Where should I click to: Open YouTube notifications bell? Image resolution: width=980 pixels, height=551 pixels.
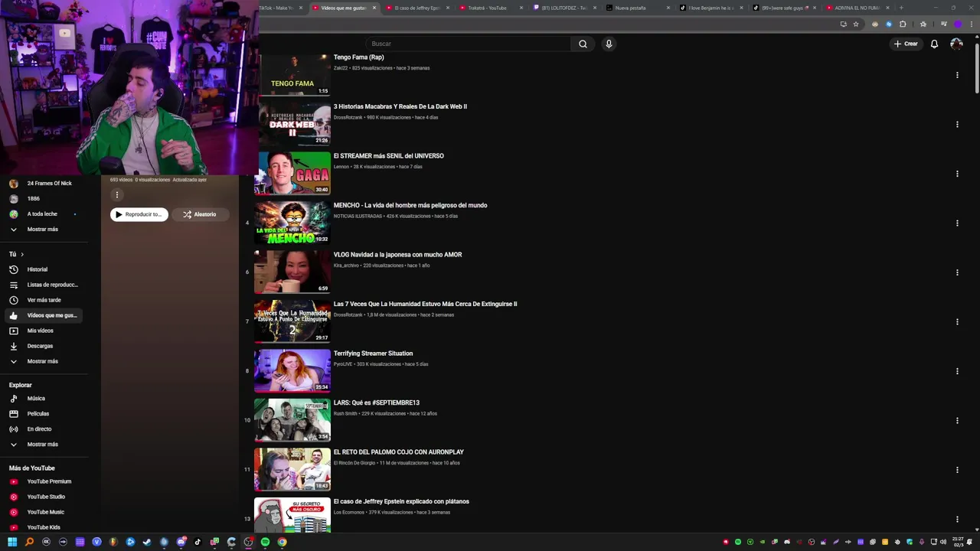(934, 44)
